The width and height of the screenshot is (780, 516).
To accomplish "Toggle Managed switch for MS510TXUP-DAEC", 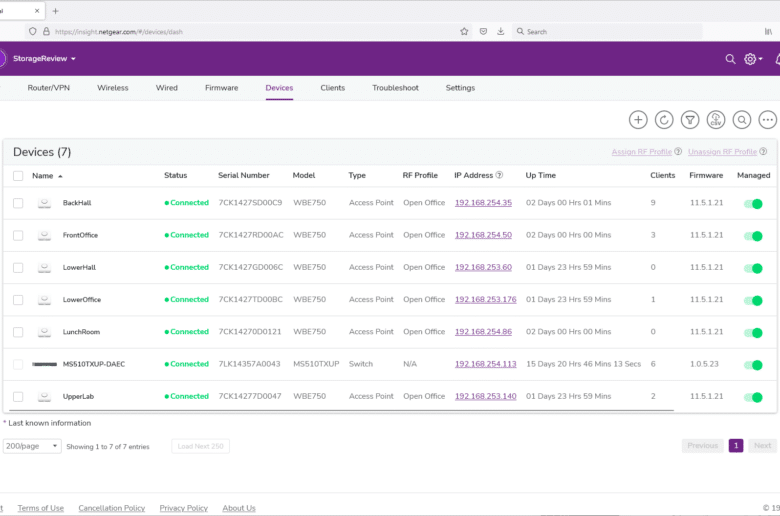I will [x=753, y=365].
